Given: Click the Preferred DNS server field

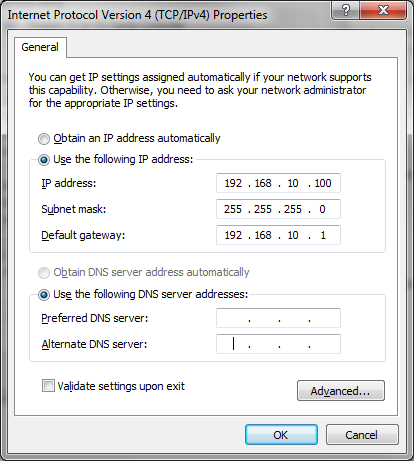Looking at the screenshot, I should (x=278, y=318).
